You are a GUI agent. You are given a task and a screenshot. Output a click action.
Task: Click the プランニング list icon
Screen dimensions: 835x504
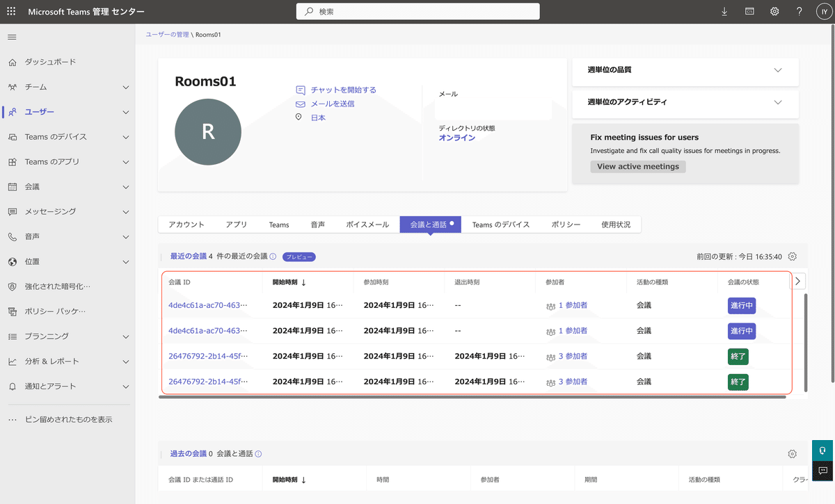point(12,336)
